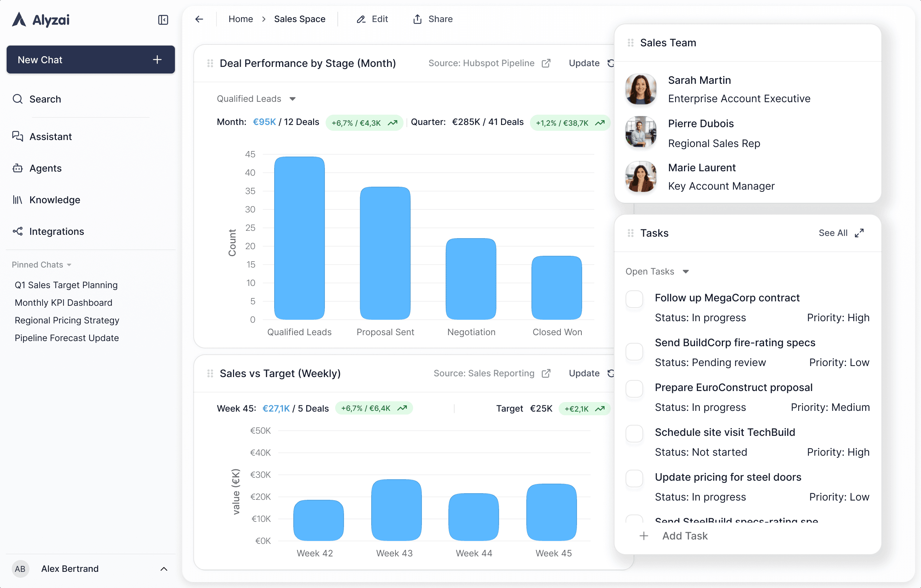Screen dimensions: 921x588
Task: Click Sarah Martin's profile photo
Action: coord(641,89)
